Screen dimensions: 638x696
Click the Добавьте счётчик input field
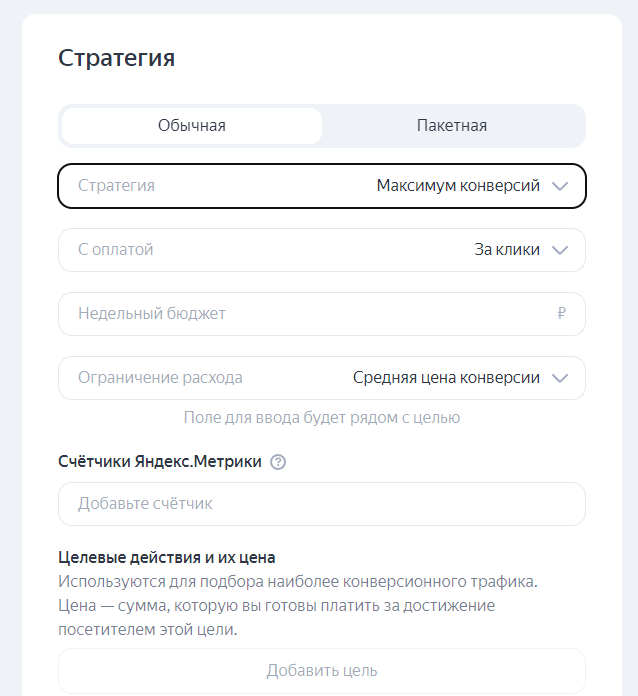coord(322,504)
